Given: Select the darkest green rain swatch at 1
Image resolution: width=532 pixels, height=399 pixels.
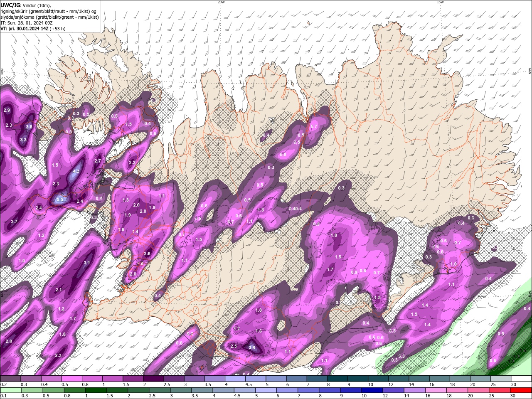Looking at the screenshot, I should pyautogui.click(x=96, y=390).
